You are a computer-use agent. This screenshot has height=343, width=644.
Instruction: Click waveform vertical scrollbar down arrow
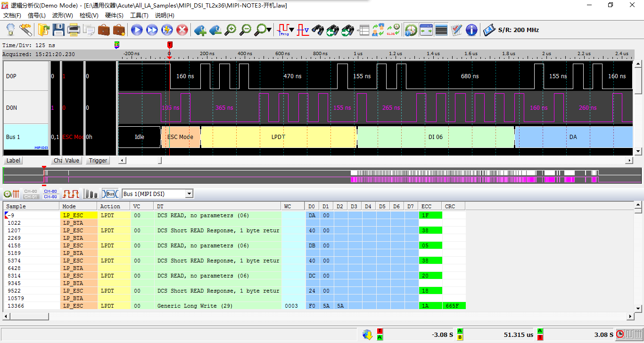(638, 151)
